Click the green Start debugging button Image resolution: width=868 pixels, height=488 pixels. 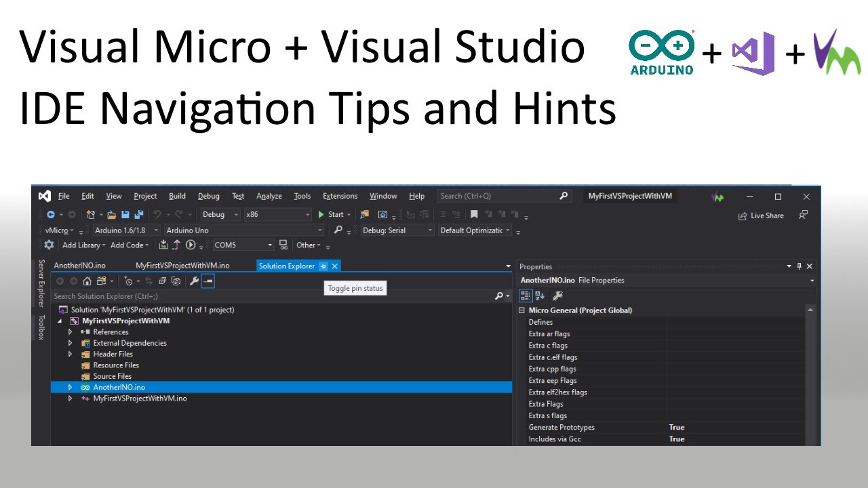click(331, 214)
